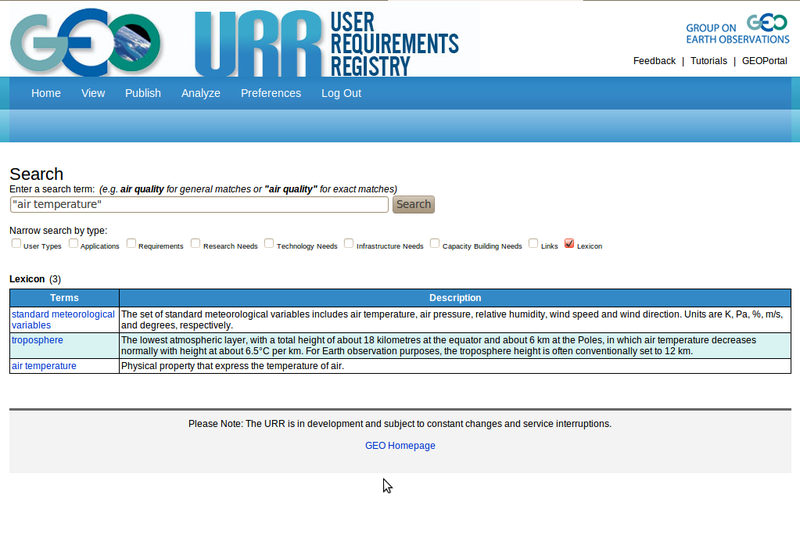Go to the Publish menu
800x549 pixels.
[x=143, y=93]
